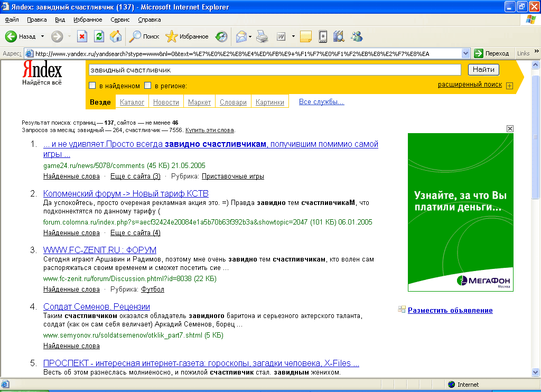This screenshot has height=392, width=541.
Task: Click the Яndex logo
Action: (42, 70)
